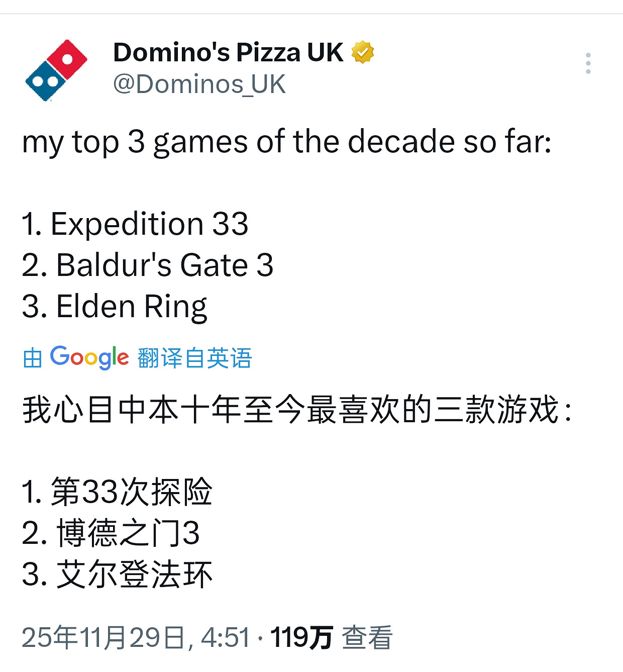Click the Baldur's Gate 3 line
Image resolution: width=623 pixels, height=672 pixels.
148,265
